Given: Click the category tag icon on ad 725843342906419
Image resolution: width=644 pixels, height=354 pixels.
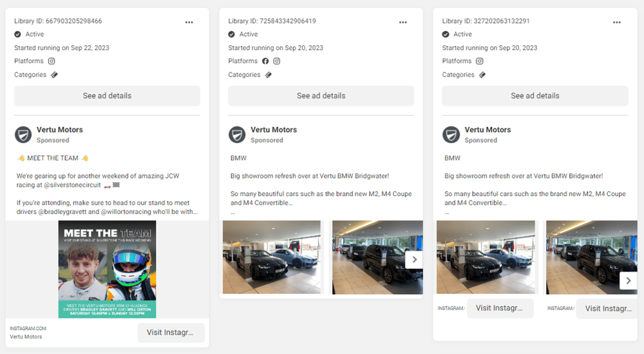Looking at the screenshot, I should coord(268,75).
